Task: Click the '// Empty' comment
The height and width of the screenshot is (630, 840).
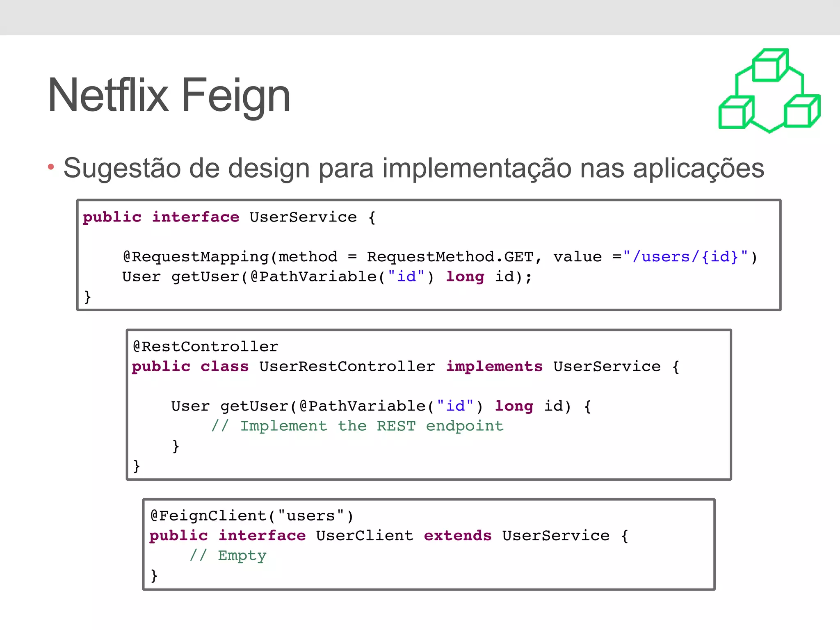Action: [228, 556]
